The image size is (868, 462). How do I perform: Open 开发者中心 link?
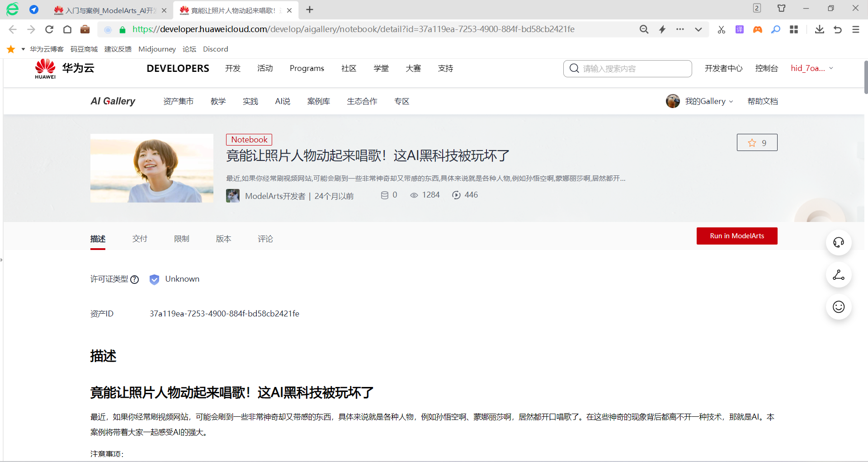tap(723, 69)
